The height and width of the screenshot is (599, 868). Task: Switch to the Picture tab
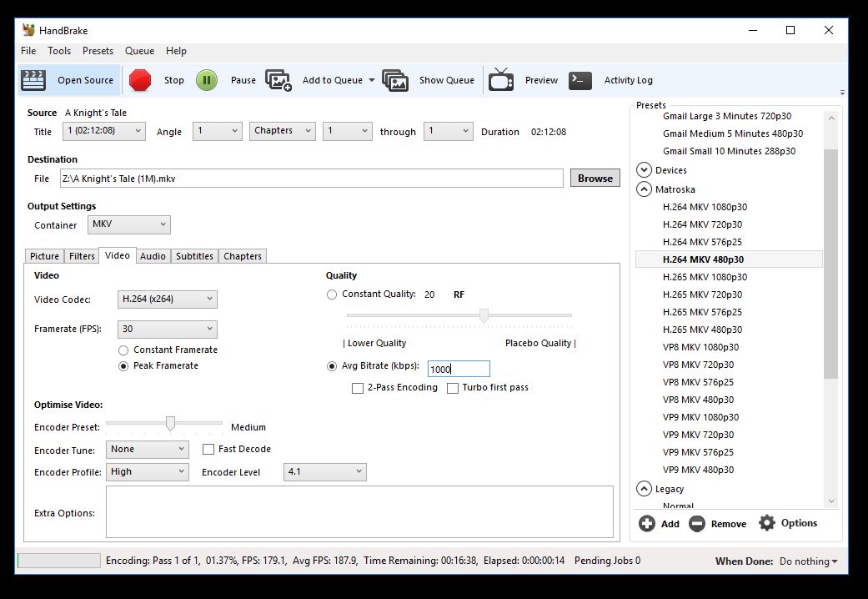click(44, 256)
